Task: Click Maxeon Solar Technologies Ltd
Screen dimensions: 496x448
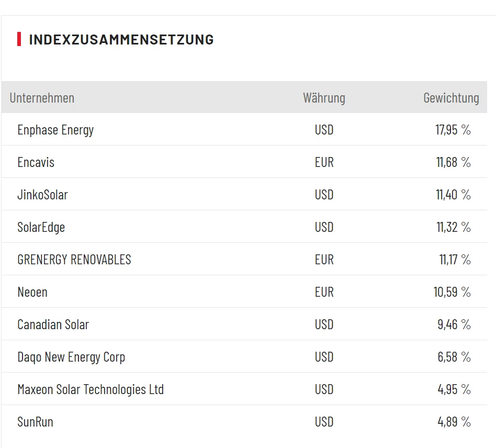Action: (91, 389)
